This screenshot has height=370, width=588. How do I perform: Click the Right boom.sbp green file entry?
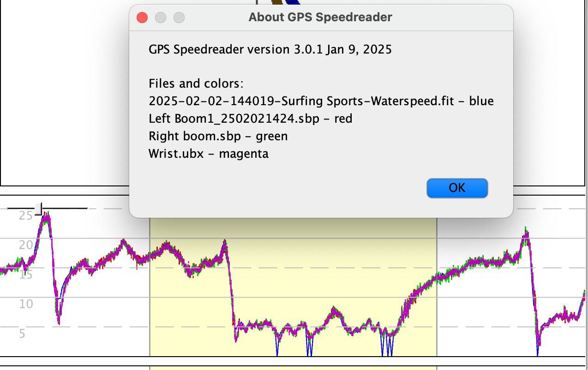218,136
